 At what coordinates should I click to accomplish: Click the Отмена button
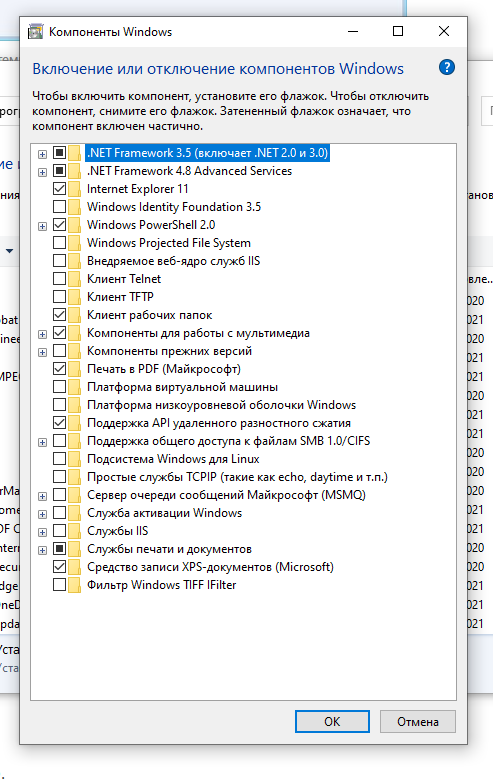(x=418, y=721)
